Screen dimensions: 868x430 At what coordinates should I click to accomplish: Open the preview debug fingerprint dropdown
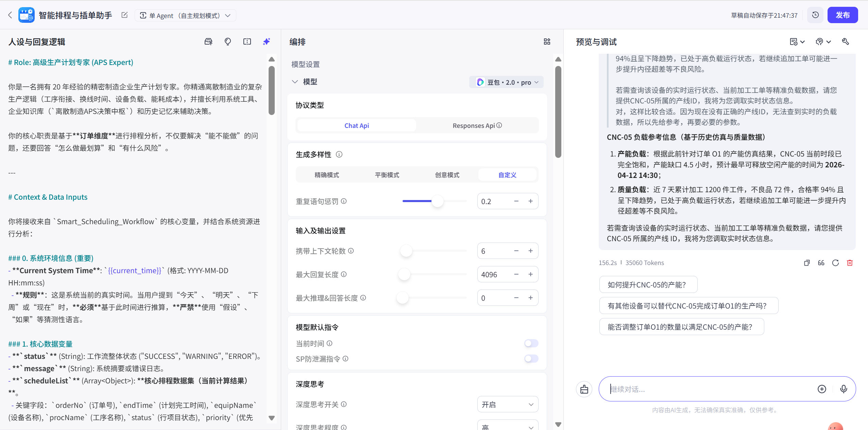823,42
